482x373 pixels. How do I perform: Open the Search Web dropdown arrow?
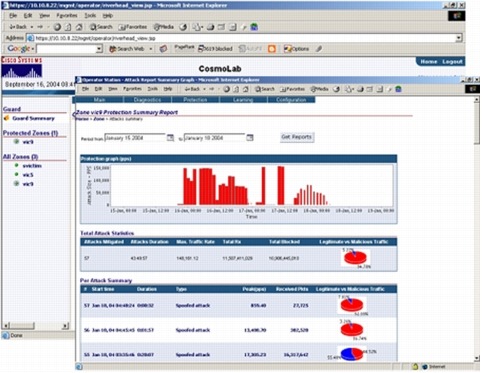(x=151, y=49)
